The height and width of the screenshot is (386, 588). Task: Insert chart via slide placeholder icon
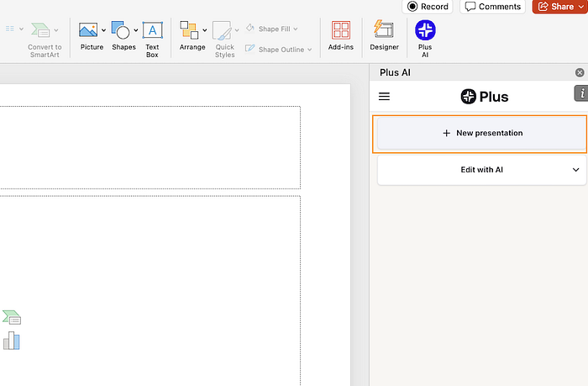[x=12, y=341]
